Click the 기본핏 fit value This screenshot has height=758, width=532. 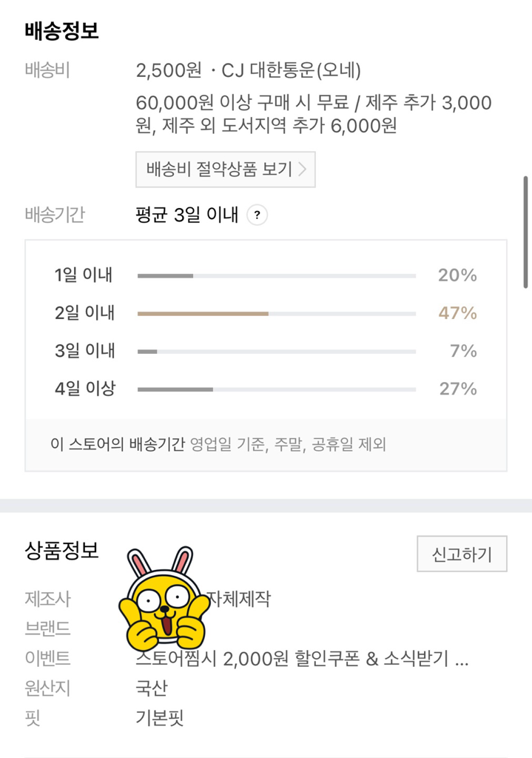click(x=160, y=717)
